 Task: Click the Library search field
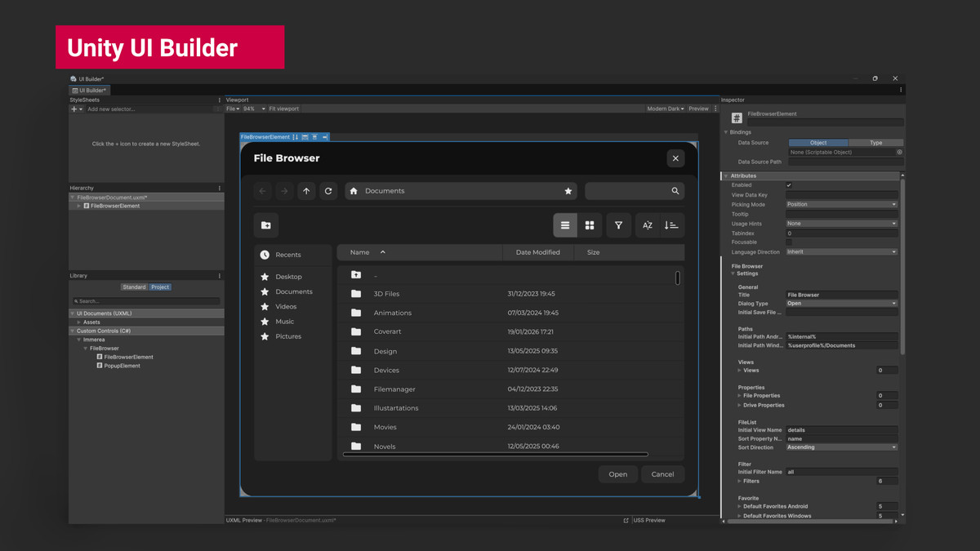(146, 301)
